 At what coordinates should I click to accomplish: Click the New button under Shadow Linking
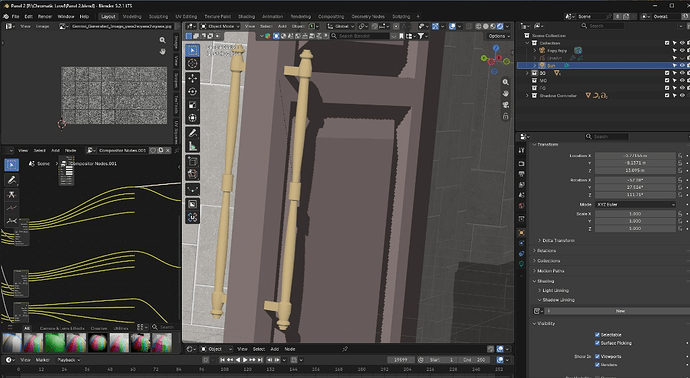tap(620, 311)
